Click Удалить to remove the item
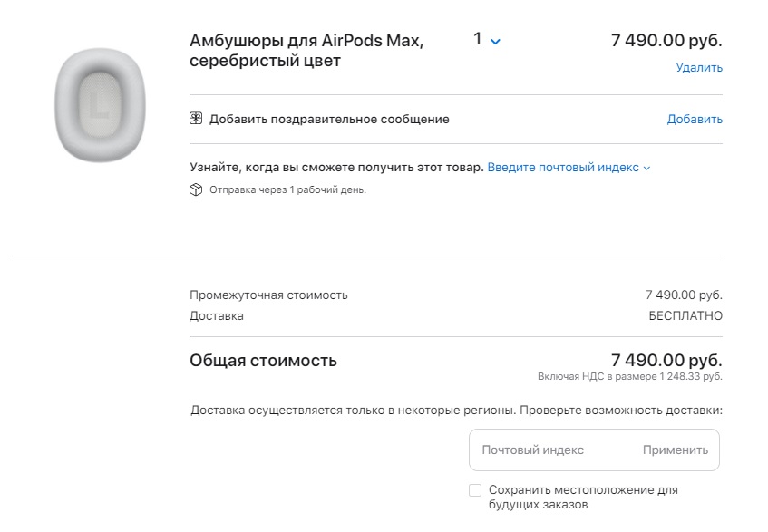This screenshot has height=532, width=768. click(x=698, y=67)
